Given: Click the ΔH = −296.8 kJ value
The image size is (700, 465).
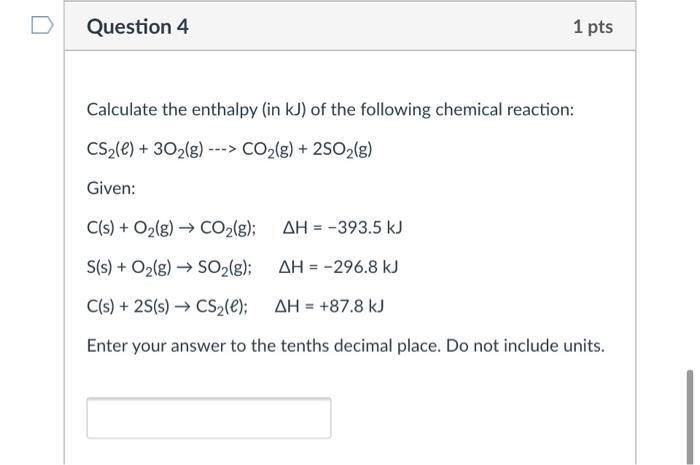Looking at the screenshot, I should 338,267.
